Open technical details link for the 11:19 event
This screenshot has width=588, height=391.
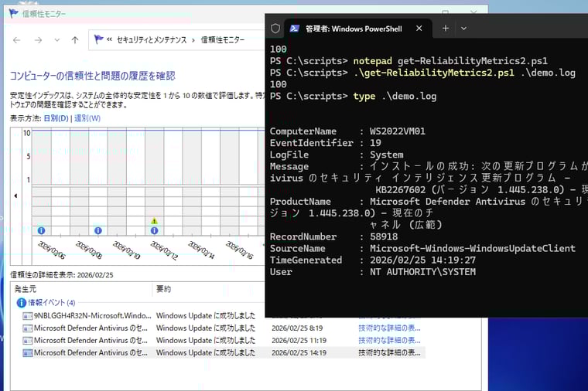point(389,341)
